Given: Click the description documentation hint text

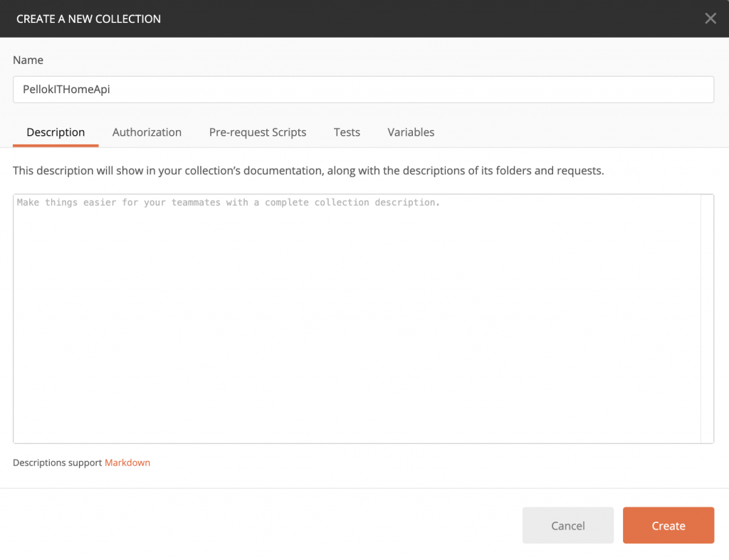Looking at the screenshot, I should point(308,171).
